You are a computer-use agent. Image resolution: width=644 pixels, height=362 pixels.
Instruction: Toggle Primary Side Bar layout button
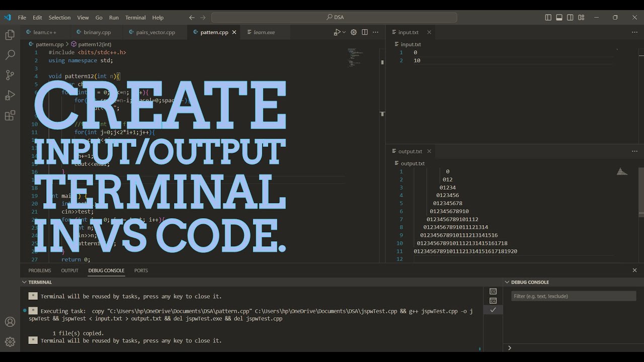548,17
